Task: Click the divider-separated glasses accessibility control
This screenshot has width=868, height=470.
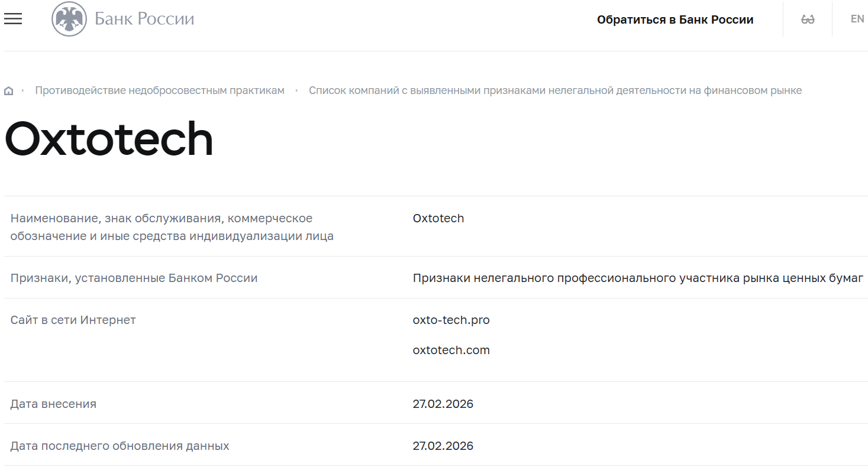Action: (807, 18)
